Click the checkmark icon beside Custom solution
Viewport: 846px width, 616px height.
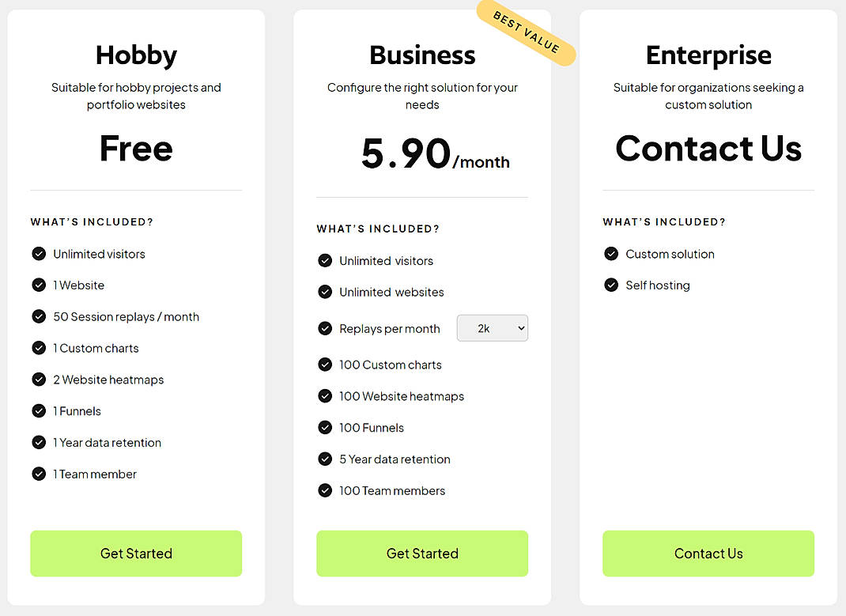pos(611,254)
